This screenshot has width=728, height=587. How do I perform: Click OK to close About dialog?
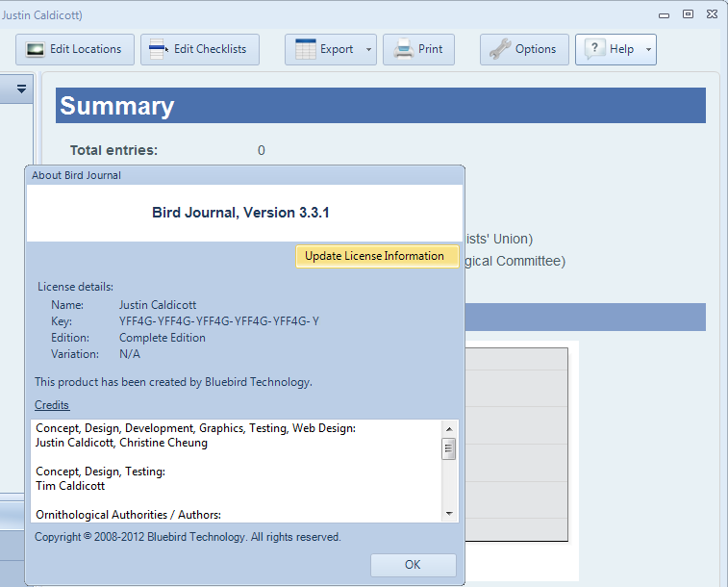(414, 565)
